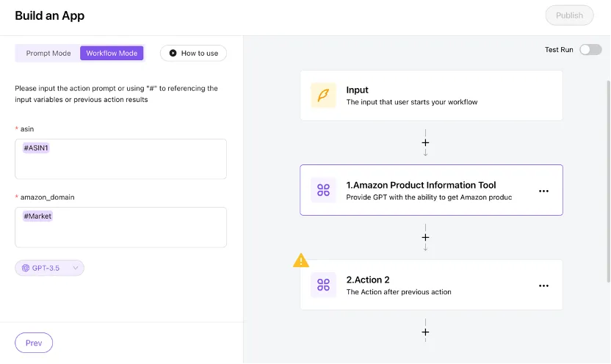Add a step between Input and Amazon tool
This screenshot has width=611, height=364.
tap(425, 143)
